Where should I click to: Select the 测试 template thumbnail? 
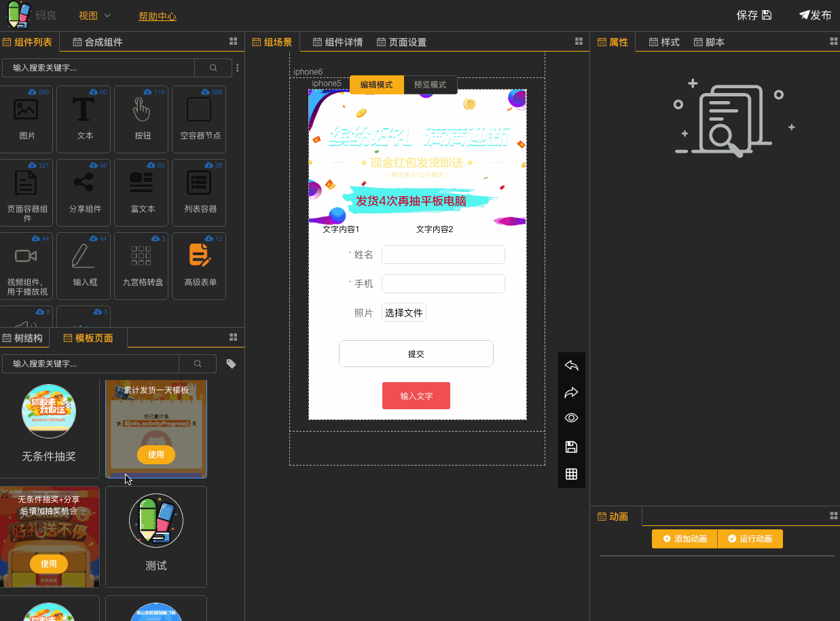pyautogui.click(x=156, y=521)
